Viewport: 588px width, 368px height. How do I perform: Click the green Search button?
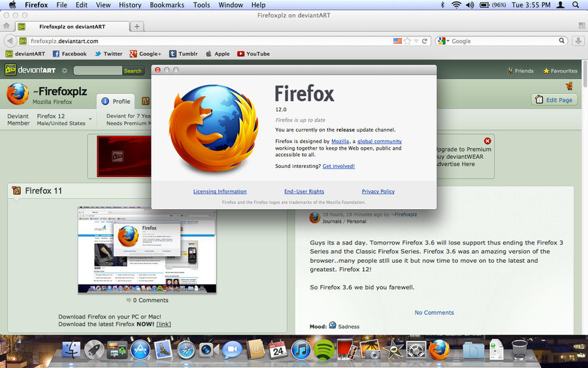tap(133, 71)
